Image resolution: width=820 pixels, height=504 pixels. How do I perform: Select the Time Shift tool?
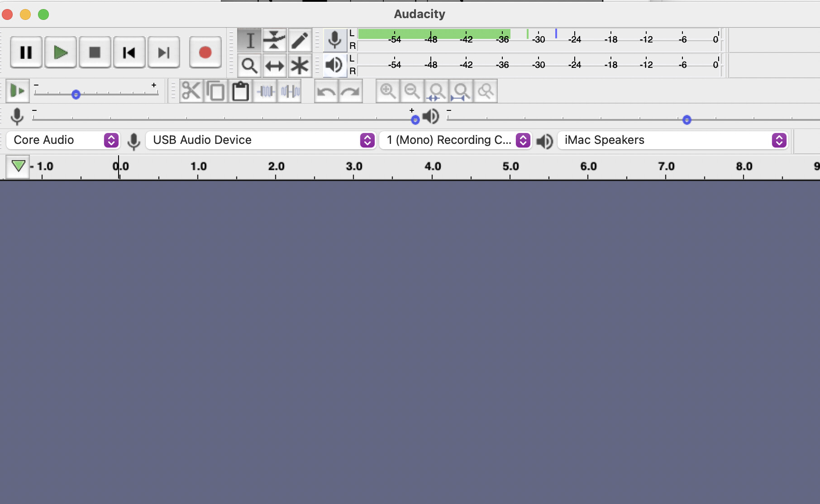coord(275,66)
